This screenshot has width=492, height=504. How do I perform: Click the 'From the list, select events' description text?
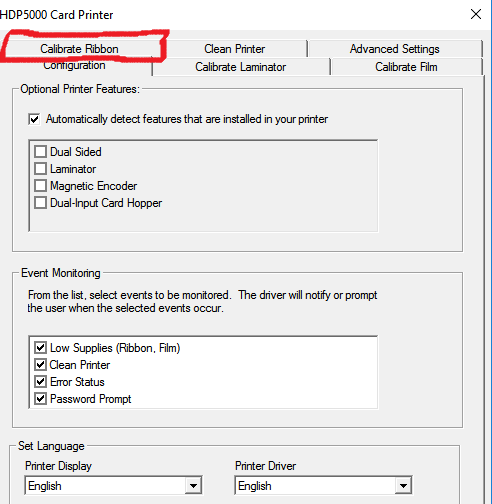[x=202, y=301]
